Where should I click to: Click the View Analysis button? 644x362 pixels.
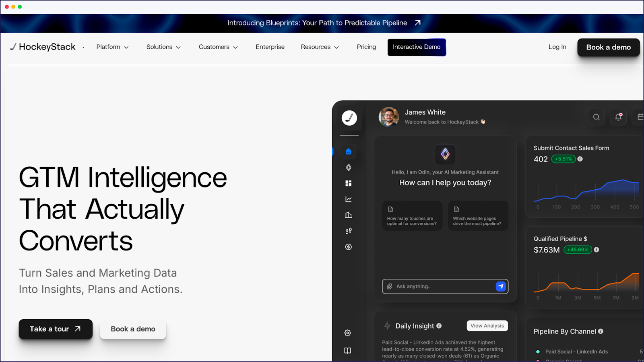[x=487, y=326]
